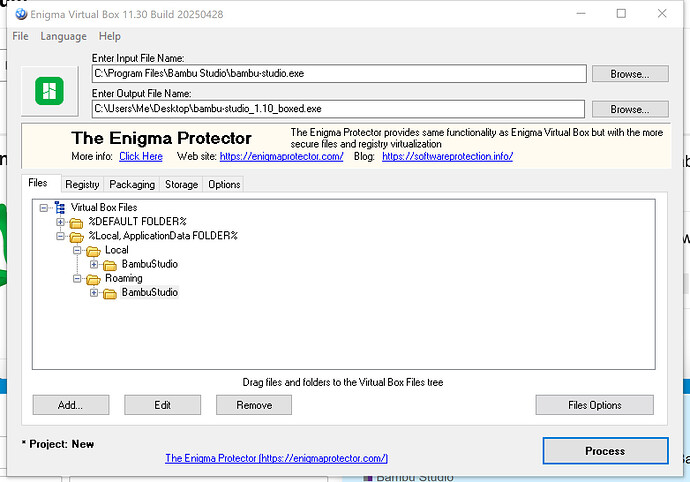The image size is (690, 482).
Task: Expand BambuStudio under the Local folder
Action: tap(94, 265)
